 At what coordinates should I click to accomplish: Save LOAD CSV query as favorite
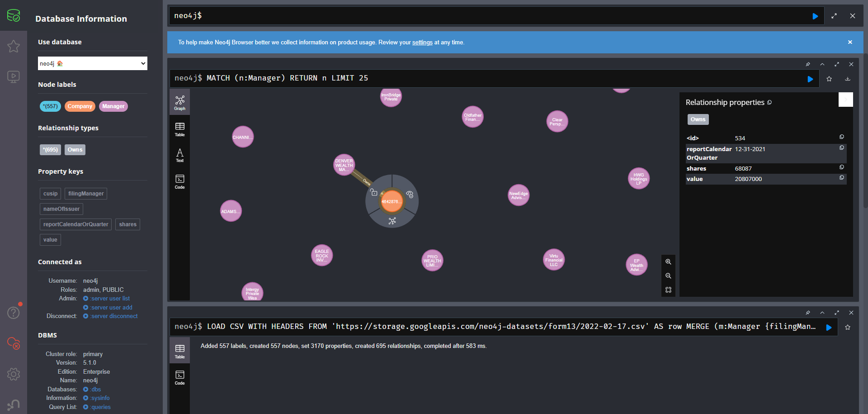click(x=848, y=327)
